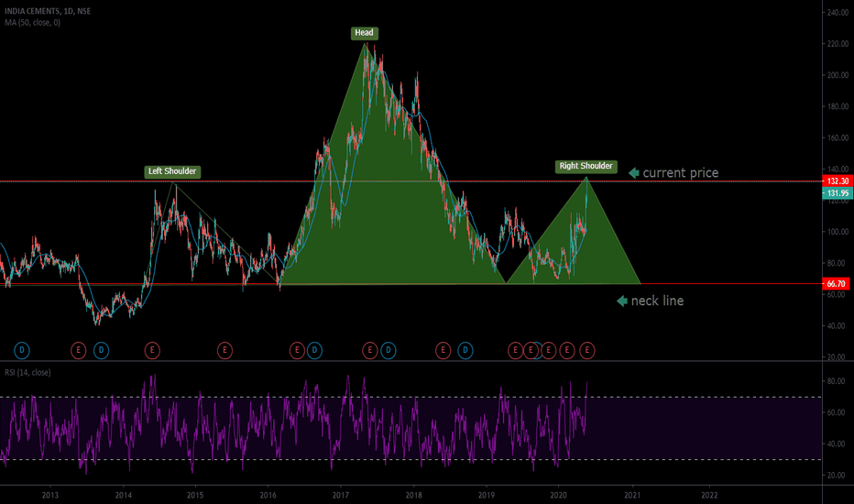The height and width of the screenshot is (504, 854).
Task: Click the rightmost earnings E marker
Action: (587, 350)
